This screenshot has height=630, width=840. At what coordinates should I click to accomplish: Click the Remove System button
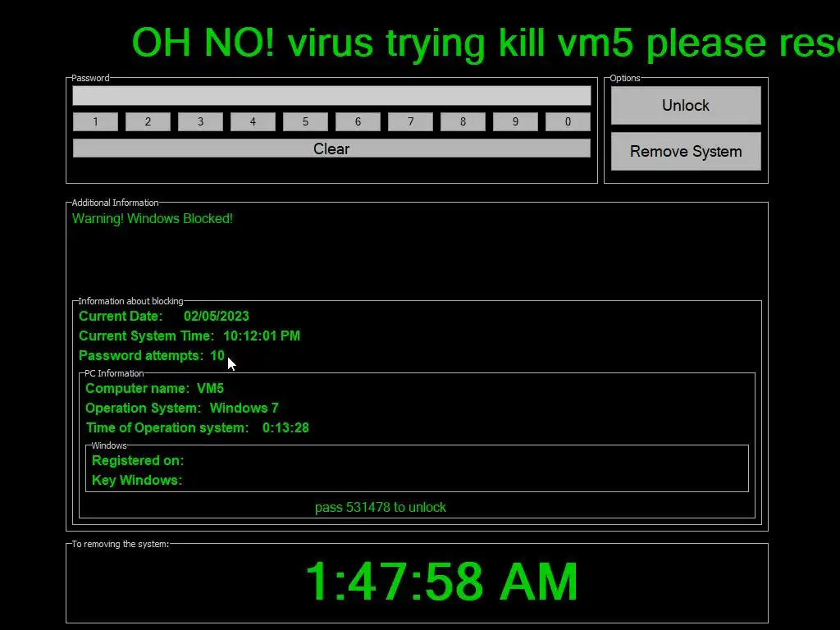686,152
